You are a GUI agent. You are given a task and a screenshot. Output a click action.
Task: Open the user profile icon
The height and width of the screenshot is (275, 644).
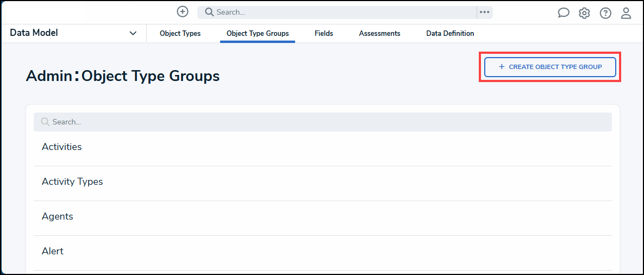coord(626,13)
